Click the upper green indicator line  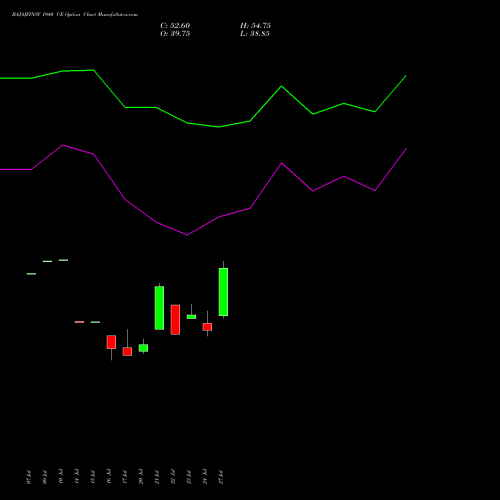tap(203, 125)
